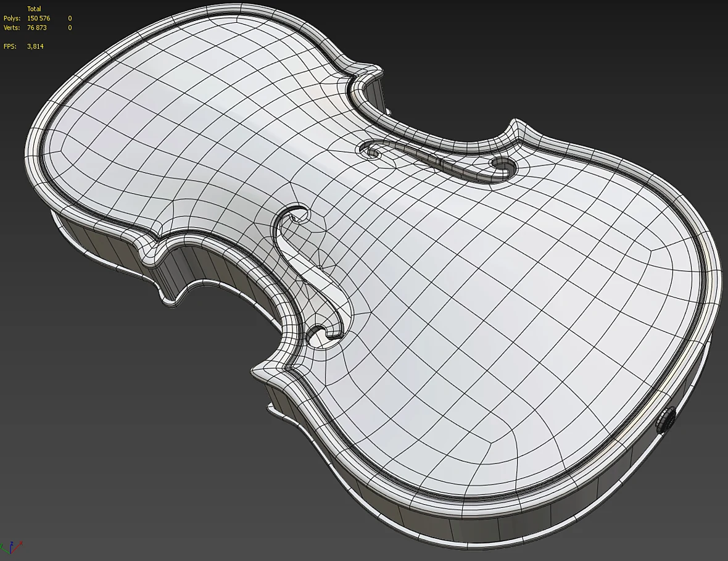728x561 pixels.
Task: Click the world axis tripod gizmo
Action: click(11, 548)
